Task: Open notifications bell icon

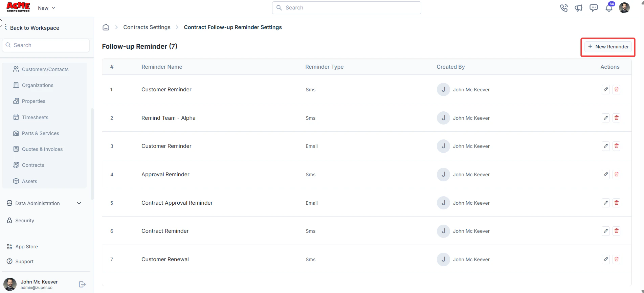Action: [x=609, y=8]
